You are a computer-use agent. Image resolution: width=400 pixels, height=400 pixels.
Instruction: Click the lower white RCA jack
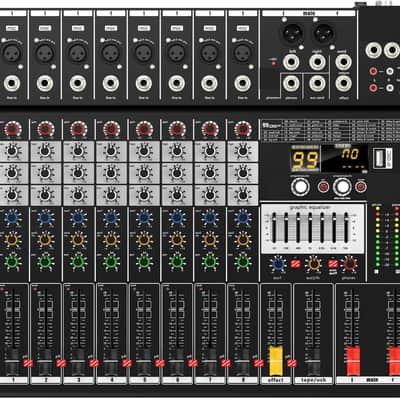pos(390,88)
